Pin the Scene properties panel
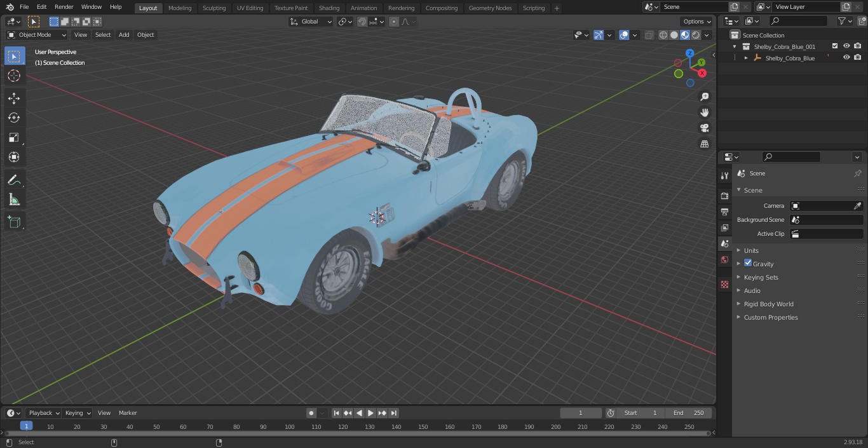The image size is (868, 448). pos(857,173)
